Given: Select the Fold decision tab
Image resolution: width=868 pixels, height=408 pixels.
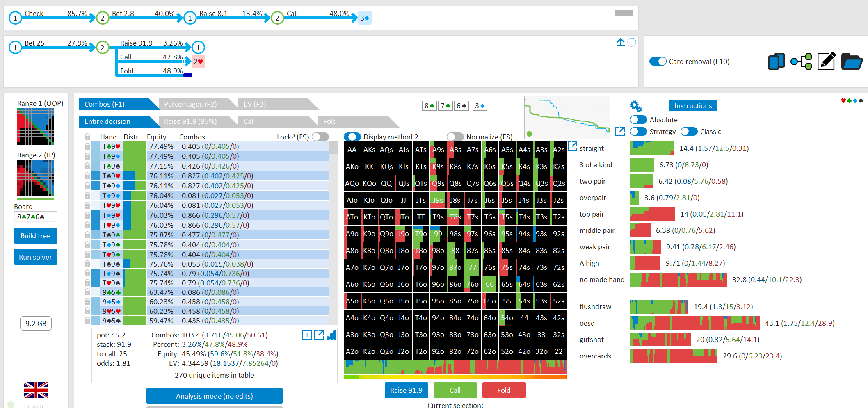Looking at the screenshot, I should point(330,121).
